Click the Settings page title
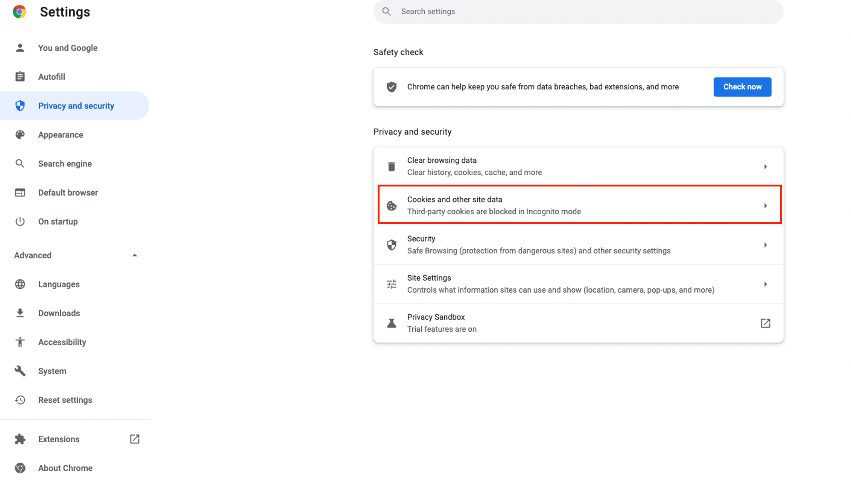The width and height of the screenshot is (851, 504). (65, 12)
